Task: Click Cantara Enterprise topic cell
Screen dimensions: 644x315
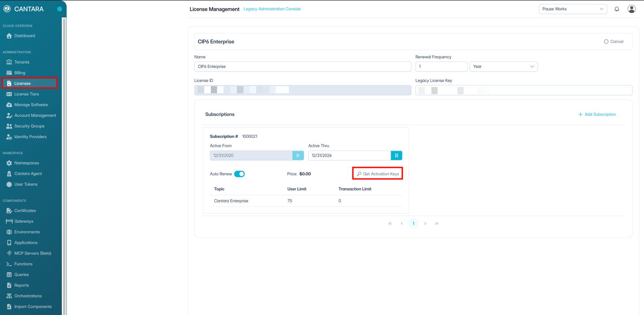Action: (231, 201)
